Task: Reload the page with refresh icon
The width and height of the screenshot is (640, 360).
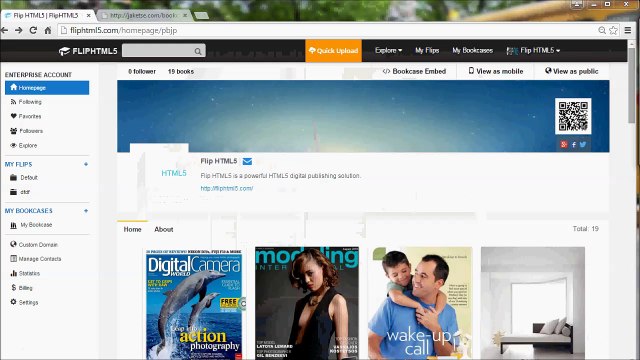Action: (x=33, y=30)
